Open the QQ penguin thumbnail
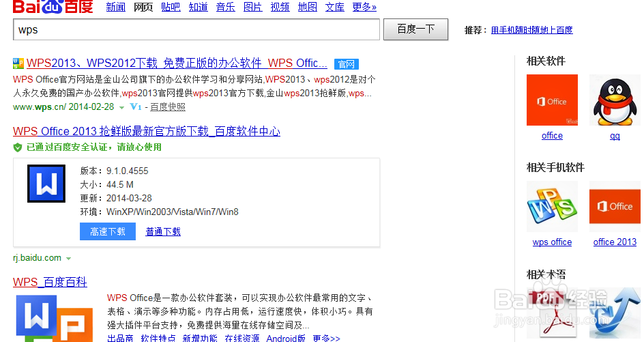The width and height of the screenshot is (644, 342). (x=615, y=100)
